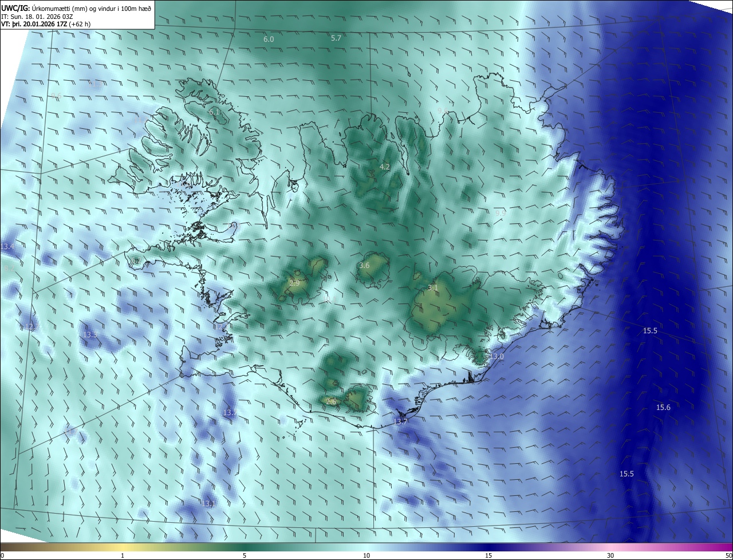Viewport: 733px width, 560px height.
Task: Click the 13.7 value off the south coast
Action: click(x=400, y=422)
